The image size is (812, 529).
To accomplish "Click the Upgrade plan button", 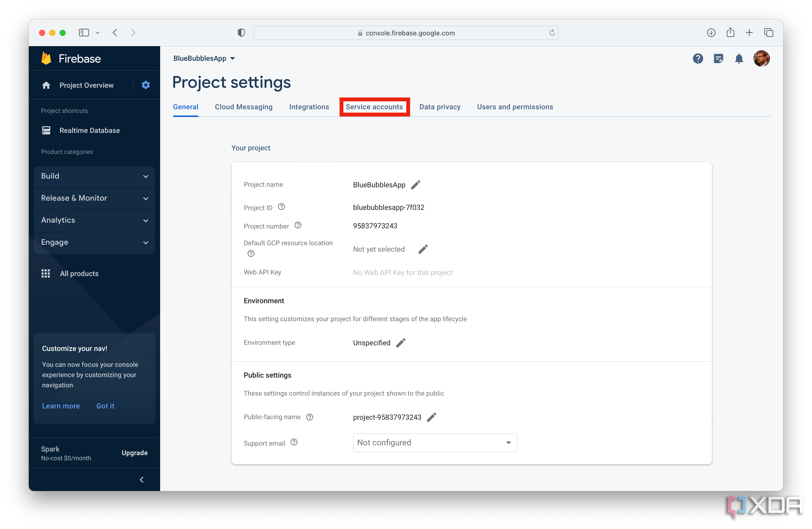I will point(134,453).
